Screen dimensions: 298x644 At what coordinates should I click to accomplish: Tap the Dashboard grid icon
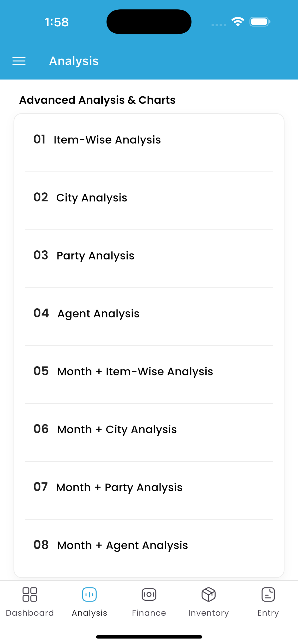tap(30, 594)
